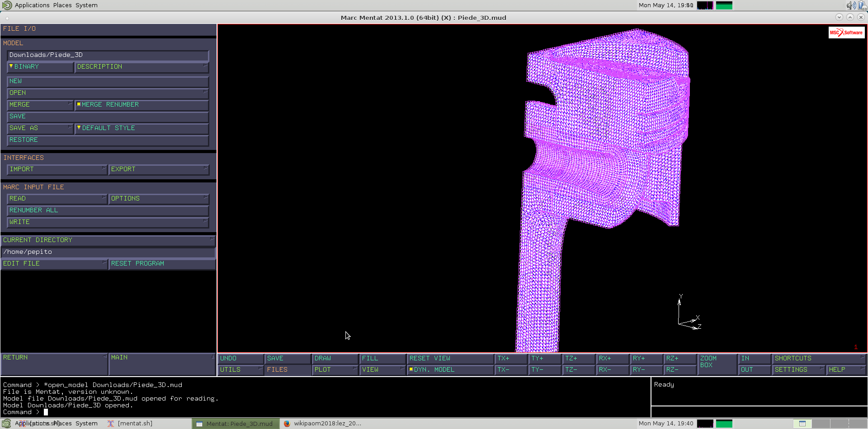Viewport: 868px width, 429px height.
Task: Open the Marc input READ menu
Action: point(57,199)
